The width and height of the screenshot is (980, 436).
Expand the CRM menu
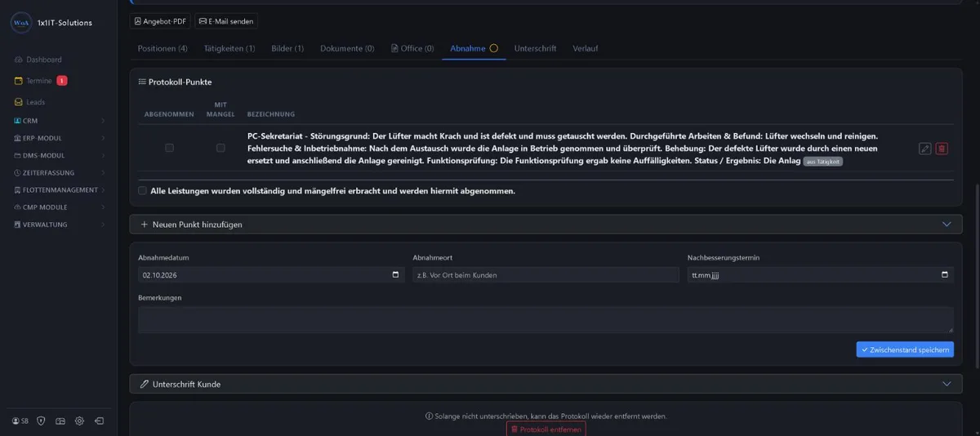pyautogui.click(x=59, y=121)
